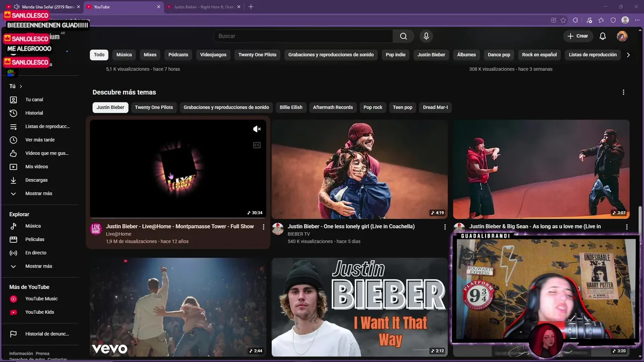
Task: Click the Prensa footer link
Action: click(43, 353)
